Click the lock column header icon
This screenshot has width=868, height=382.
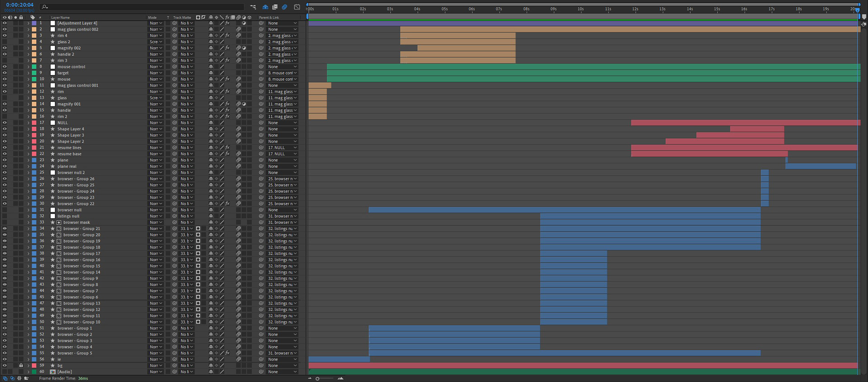click(x=21, y=17)
